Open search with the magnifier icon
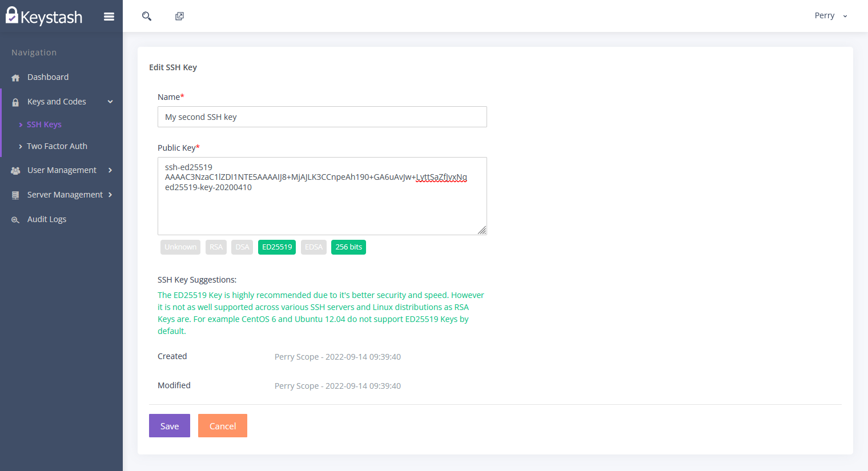 [147, 16]
